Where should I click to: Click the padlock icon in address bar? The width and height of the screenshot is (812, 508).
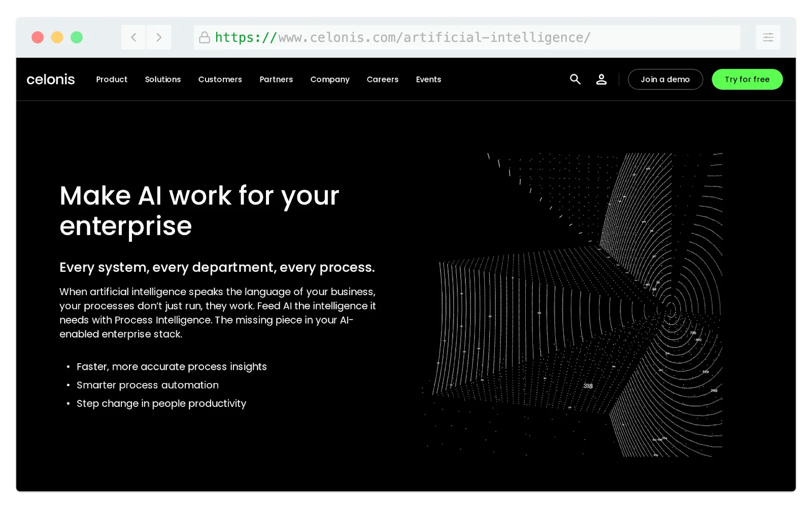pos(205,38)
